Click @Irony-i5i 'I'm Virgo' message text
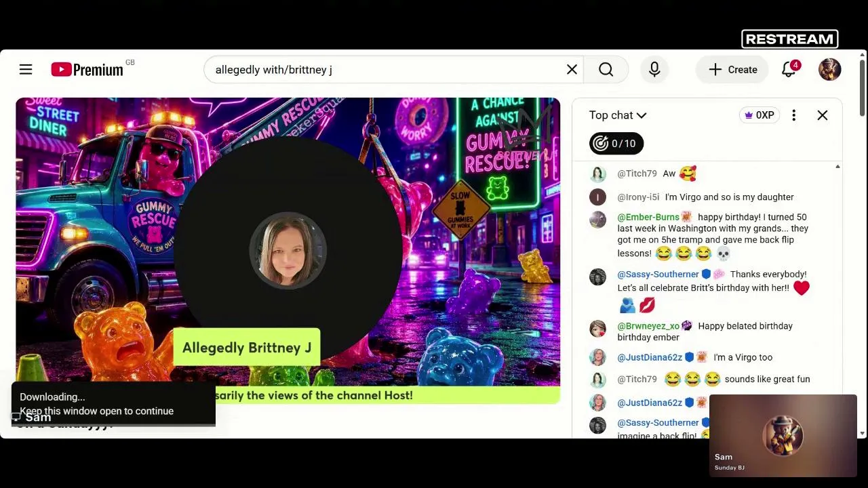Viewport: 868px width, 488px height. 729,197
